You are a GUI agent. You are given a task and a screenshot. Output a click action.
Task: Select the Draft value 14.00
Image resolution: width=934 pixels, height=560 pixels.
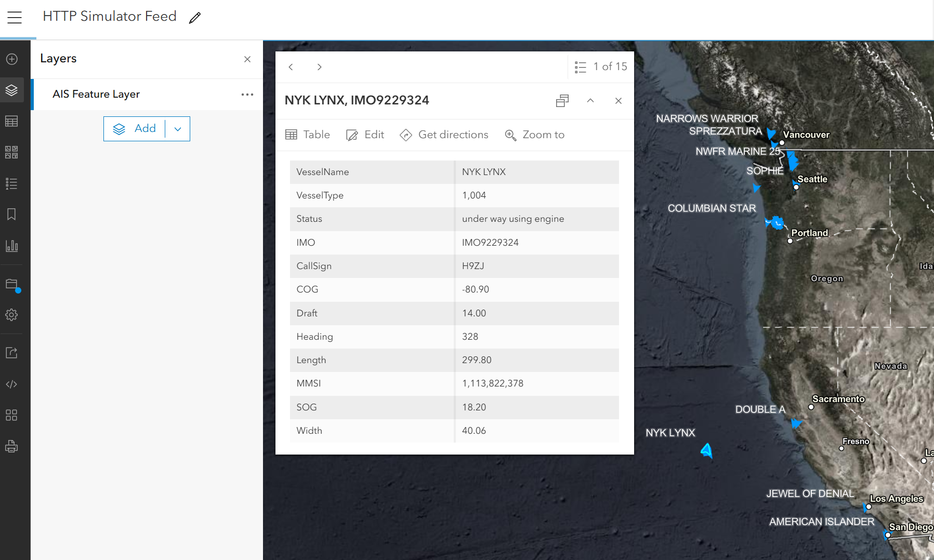[474, 313]
